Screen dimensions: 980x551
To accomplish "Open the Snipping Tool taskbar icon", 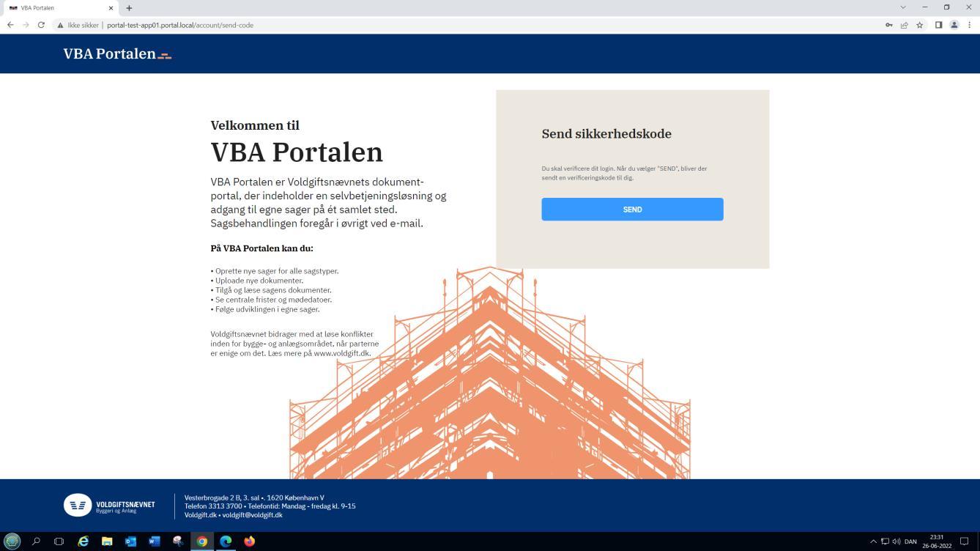I will point(178,541).
